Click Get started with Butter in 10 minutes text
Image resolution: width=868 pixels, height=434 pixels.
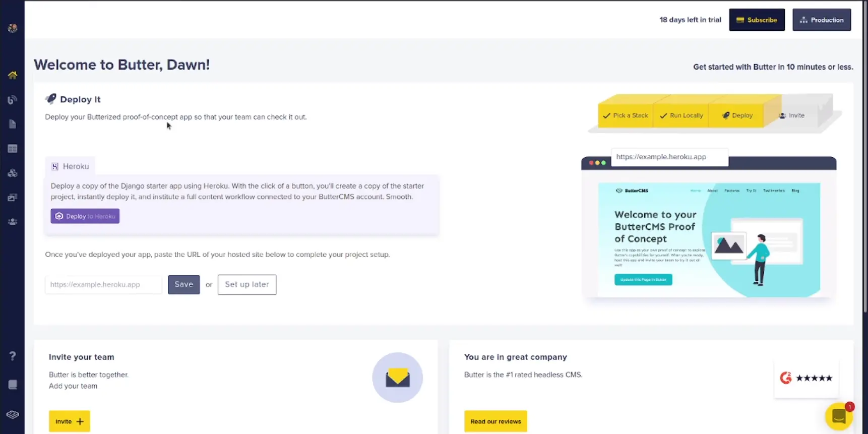(773, 67)
